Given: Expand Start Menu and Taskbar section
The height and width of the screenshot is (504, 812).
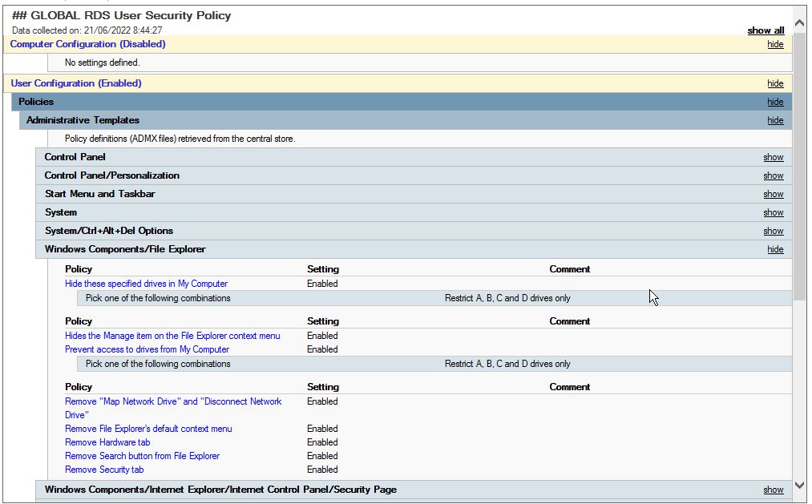Looking at the screenshot, I should pyautogui.click(x=773, y=195).
